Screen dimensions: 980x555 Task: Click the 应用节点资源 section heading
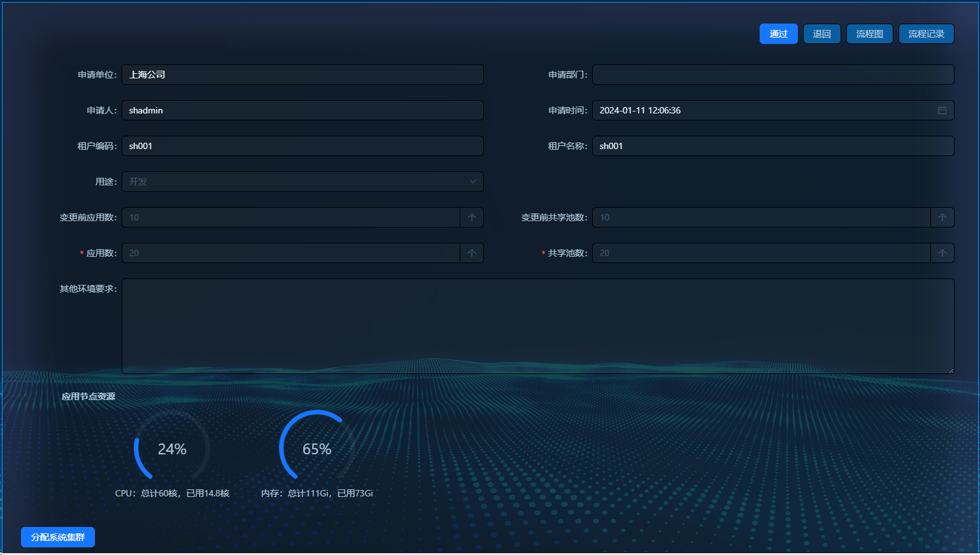point(89,396)
